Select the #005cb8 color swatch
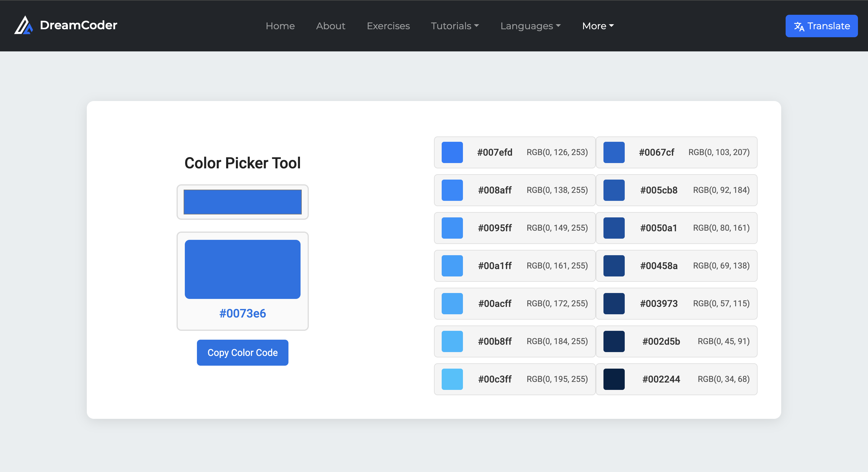Screen dimensions: 868x472 tap(614, 190)
